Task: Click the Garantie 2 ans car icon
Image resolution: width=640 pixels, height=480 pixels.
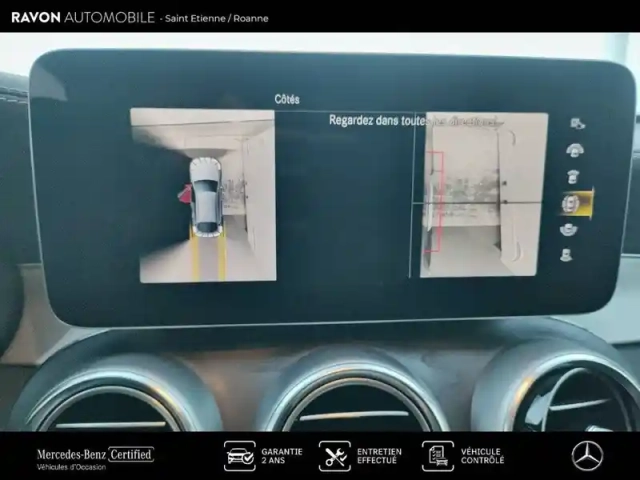Action: pyautogui.click(x=240, y=456)
